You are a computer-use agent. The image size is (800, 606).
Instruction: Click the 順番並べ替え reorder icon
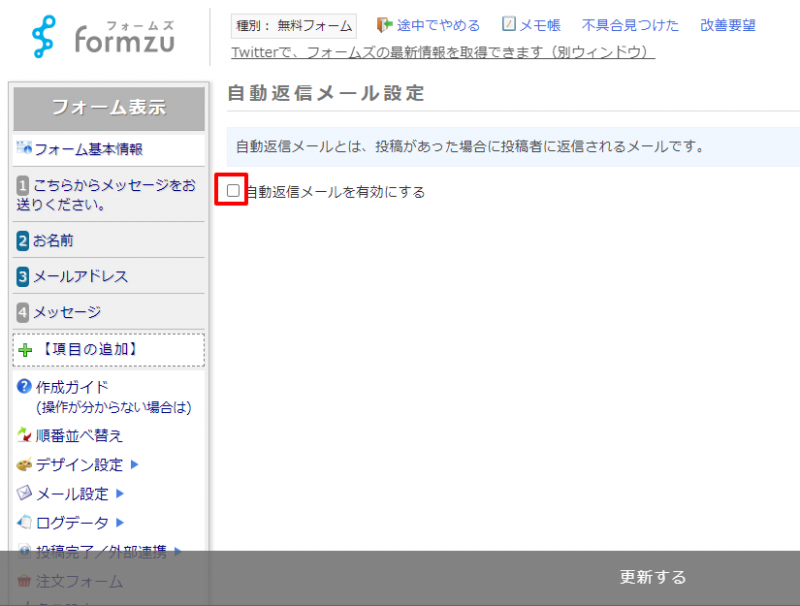[25, 436]
